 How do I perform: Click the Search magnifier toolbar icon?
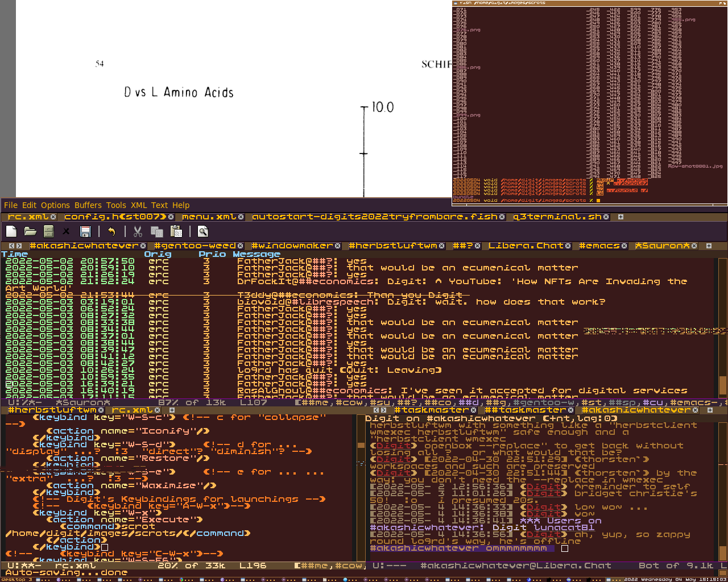202,231
